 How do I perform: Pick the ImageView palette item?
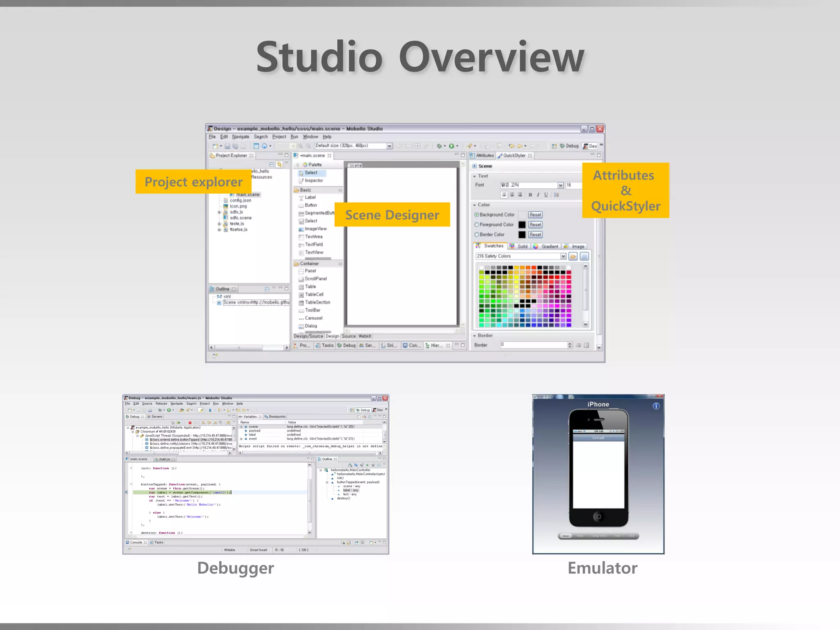315,229
